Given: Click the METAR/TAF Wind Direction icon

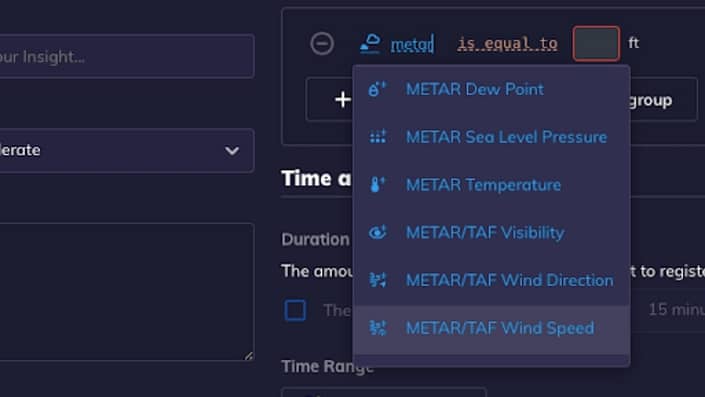Looking at the screenshot, I should 377,280.
